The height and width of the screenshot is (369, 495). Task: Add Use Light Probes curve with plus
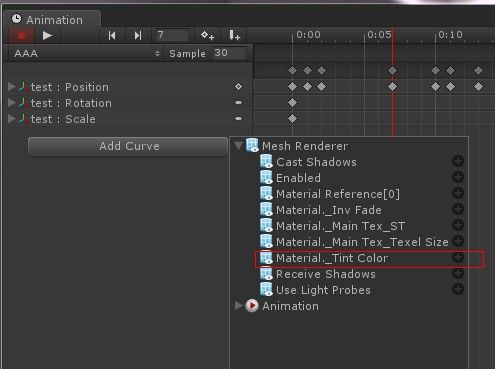click(x=458, y=289)
